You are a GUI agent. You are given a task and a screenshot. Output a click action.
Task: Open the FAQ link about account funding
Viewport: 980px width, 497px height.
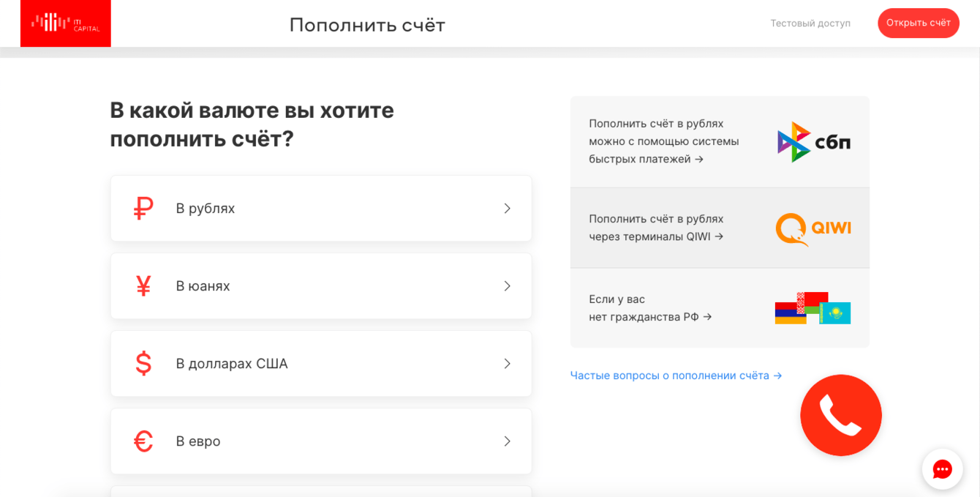676,375
